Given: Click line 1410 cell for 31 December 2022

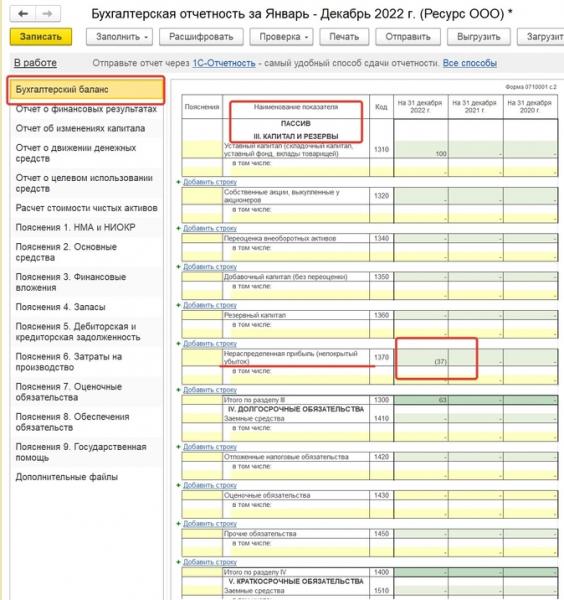Looking at the screenshot, I should point(421,418).
